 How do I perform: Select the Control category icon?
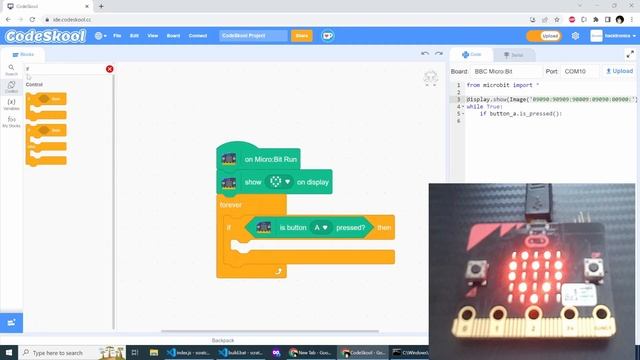[11, 87]
